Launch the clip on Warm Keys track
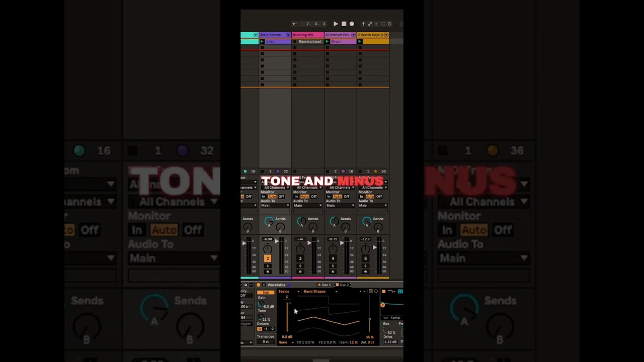This screenshot has height=362, width=644. point(360,41)
